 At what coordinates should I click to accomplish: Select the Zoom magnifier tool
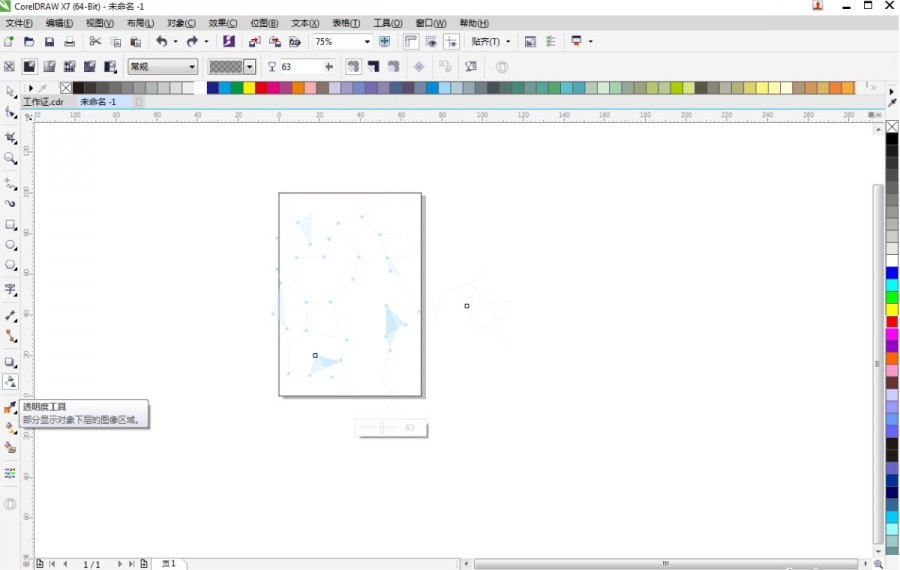click(10, 158)
